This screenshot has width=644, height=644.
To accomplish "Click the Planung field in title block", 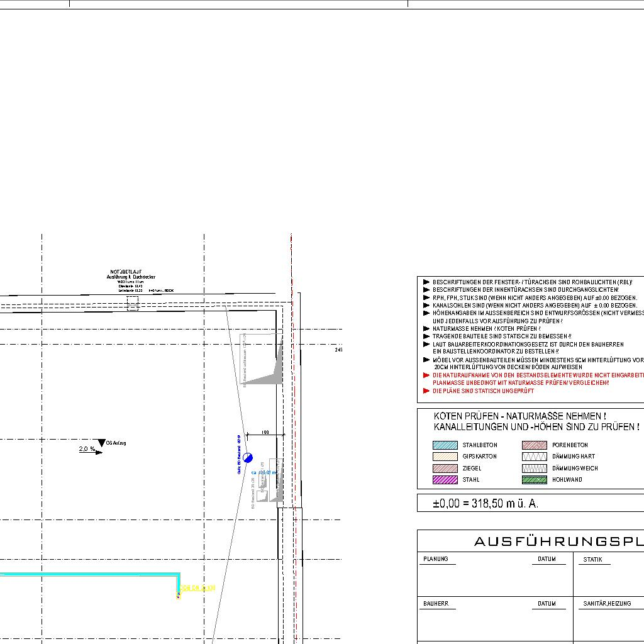I will tap(436, 559).
